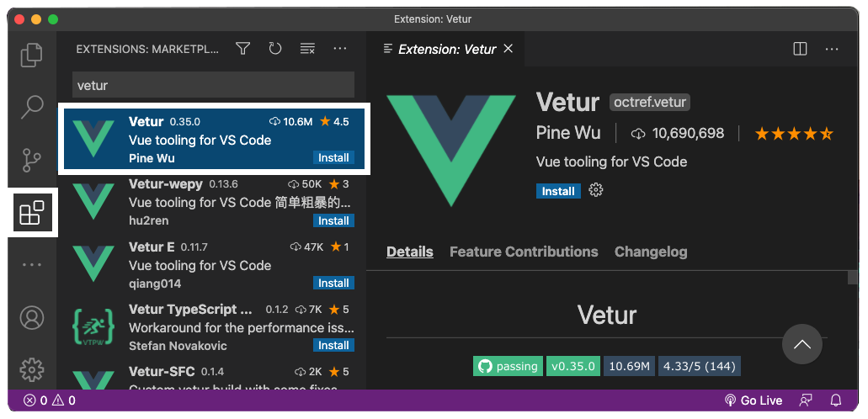Click the v0.35.0 version badge
This screenshot has height=419, width=868.
573,367
